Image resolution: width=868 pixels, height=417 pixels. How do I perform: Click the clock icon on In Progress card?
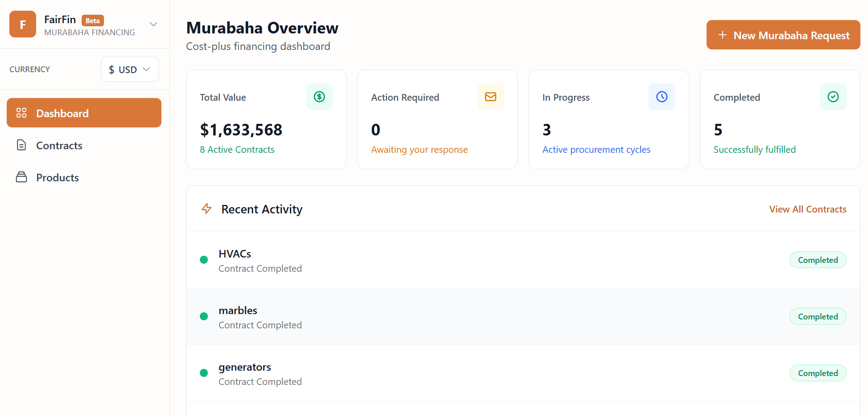[x=662, y=97]
